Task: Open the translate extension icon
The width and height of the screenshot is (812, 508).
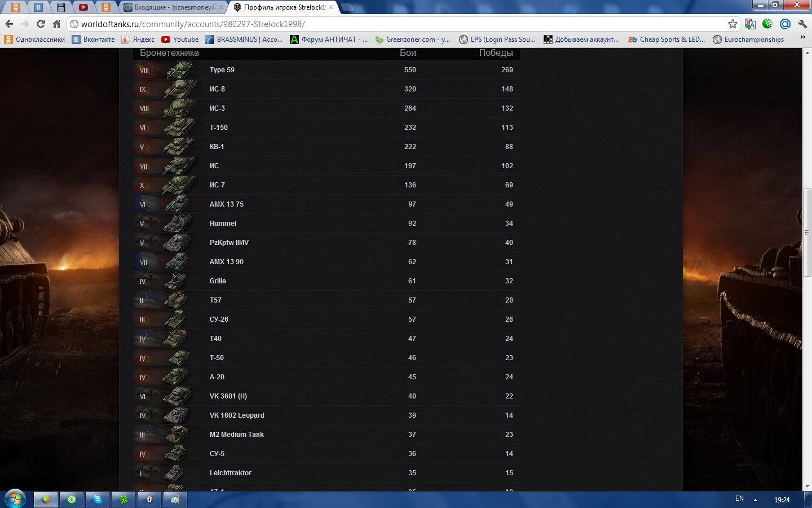Action: 750,24
